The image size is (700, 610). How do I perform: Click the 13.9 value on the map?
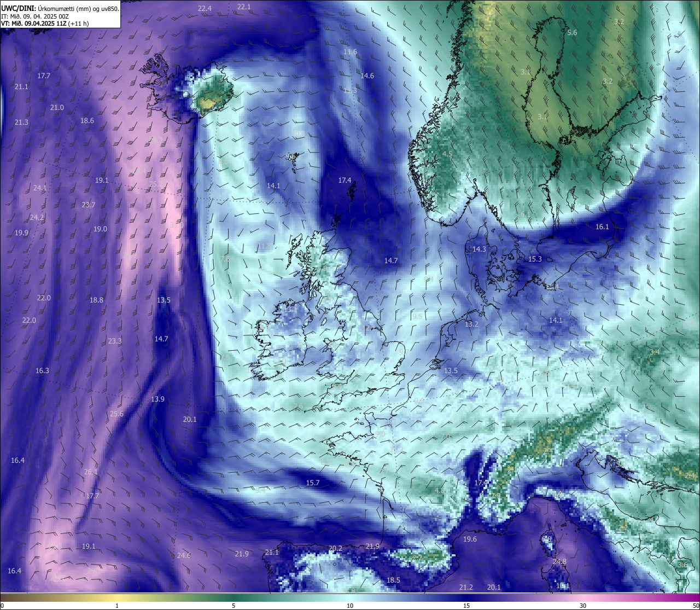coord(157,399)
